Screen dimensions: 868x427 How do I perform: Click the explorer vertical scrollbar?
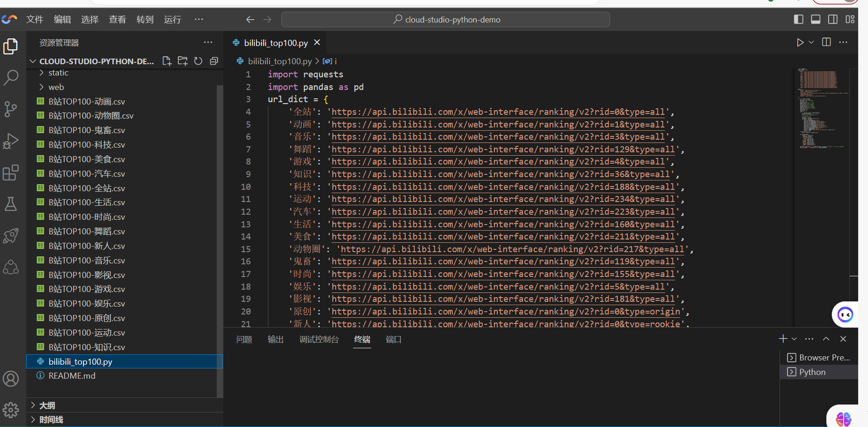click(x=220, y=241)
